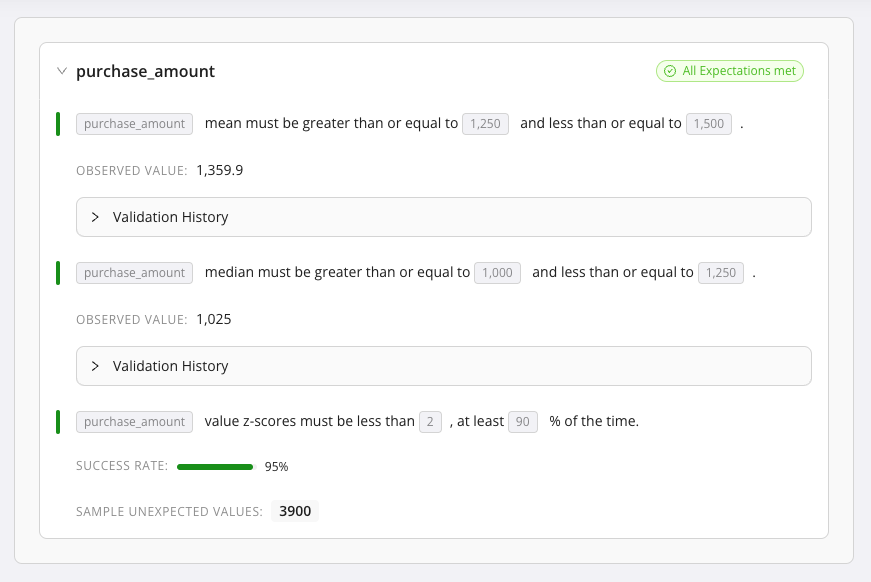Click the 1,000 lower bound value chip

(x=497, y=273)
